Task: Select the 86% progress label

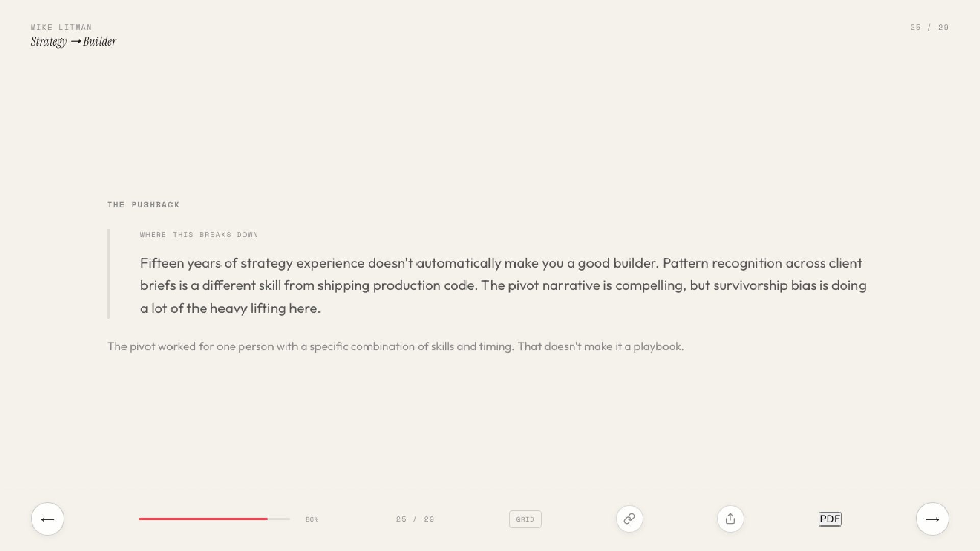Action: coord(312,519)
